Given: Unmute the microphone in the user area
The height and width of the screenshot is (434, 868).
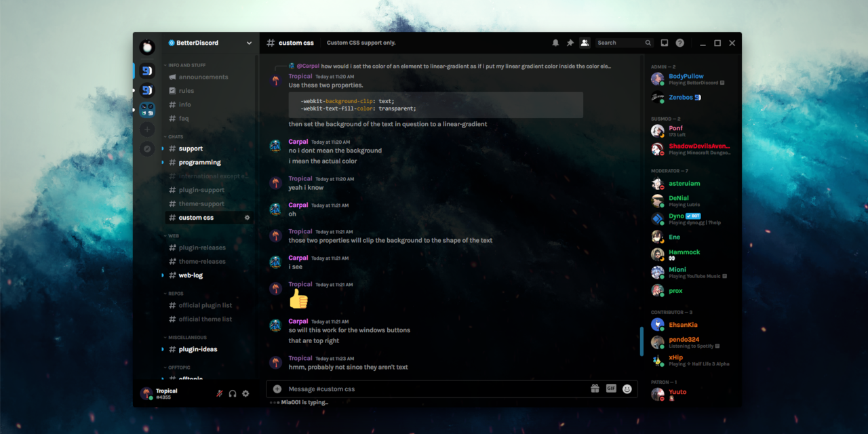Looking at the screenshot, I should coord(219,393).
